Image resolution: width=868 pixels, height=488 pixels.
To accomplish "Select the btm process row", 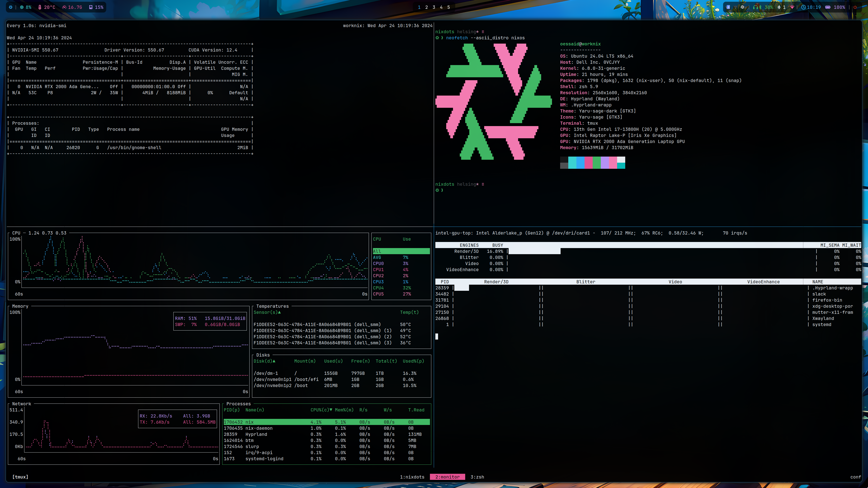I will click(326, 440).
